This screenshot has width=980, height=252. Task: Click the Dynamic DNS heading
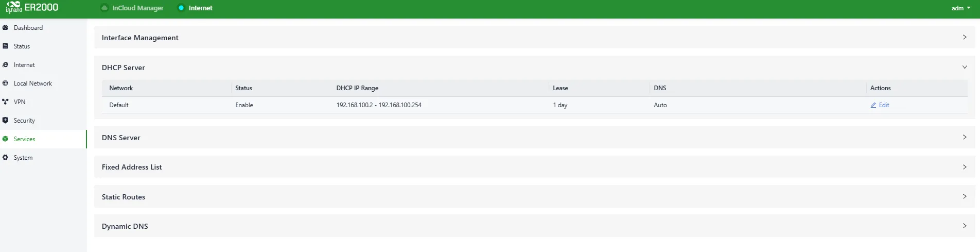pyautogui.click(x=125, y=226)
